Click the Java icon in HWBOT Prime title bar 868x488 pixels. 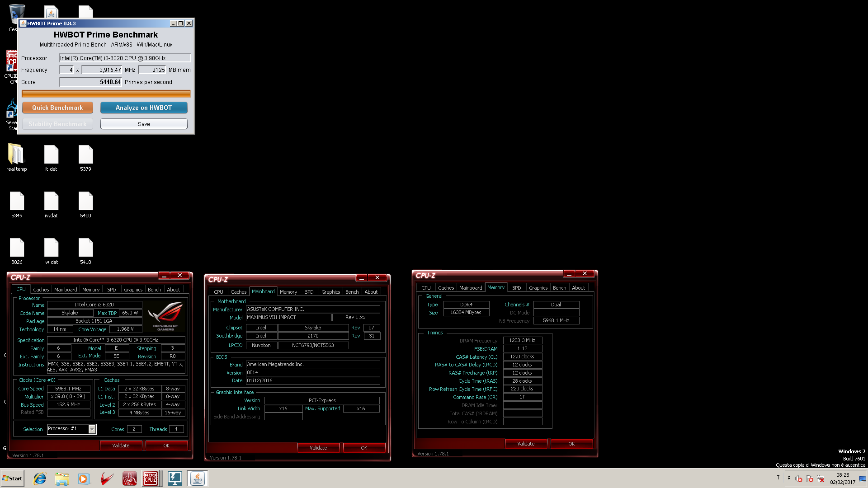pos(23,23)
